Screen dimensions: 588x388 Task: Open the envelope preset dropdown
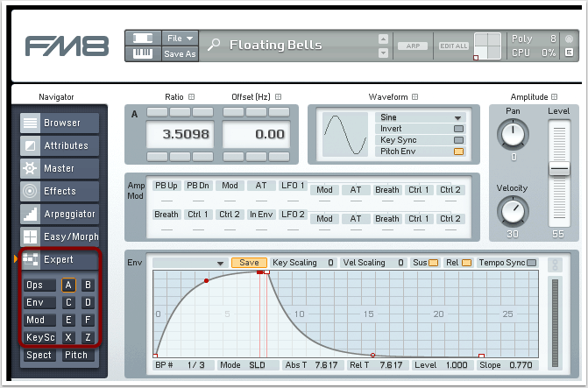pos(189,263)
